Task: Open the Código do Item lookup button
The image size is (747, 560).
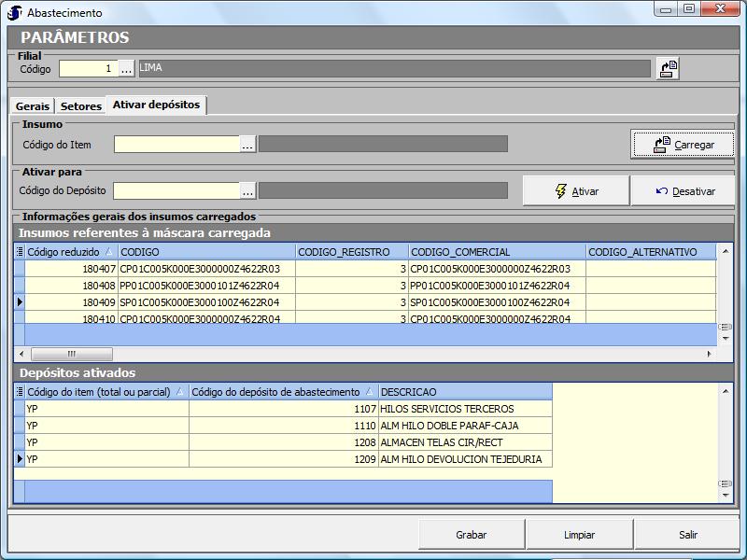Action: point(247,144)
